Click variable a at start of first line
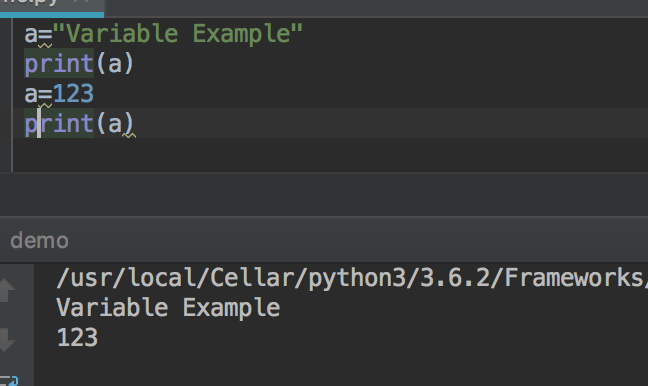Viewport: 648px width, 386px height. (31, 34)
